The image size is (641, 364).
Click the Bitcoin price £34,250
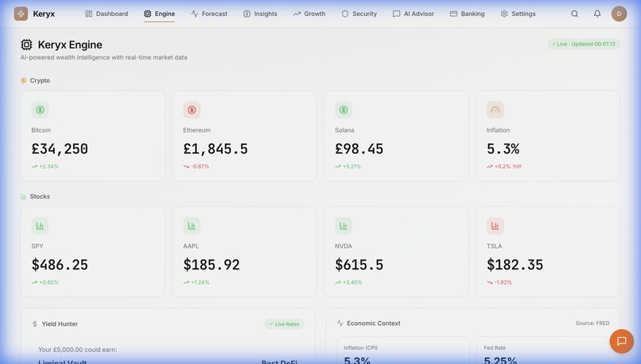tap(60, 149)
